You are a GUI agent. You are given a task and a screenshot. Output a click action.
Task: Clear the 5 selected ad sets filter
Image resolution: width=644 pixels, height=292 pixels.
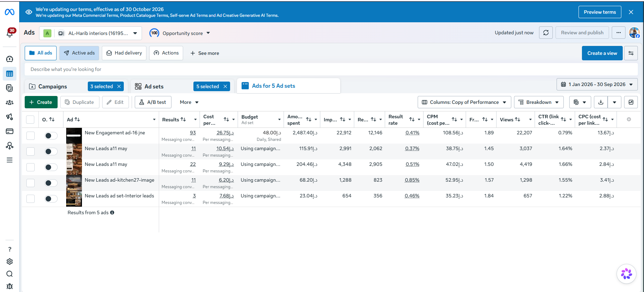(225, 86)
